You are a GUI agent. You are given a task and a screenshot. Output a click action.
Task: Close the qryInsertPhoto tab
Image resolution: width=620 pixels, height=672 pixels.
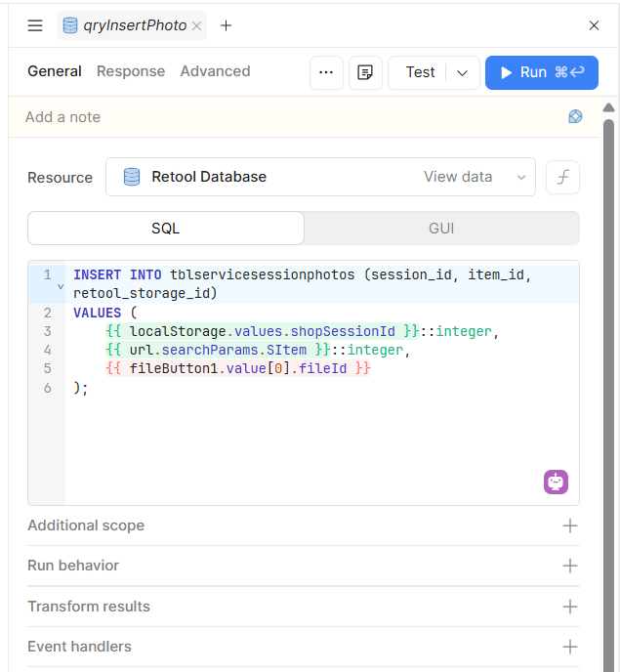point(197,26)
